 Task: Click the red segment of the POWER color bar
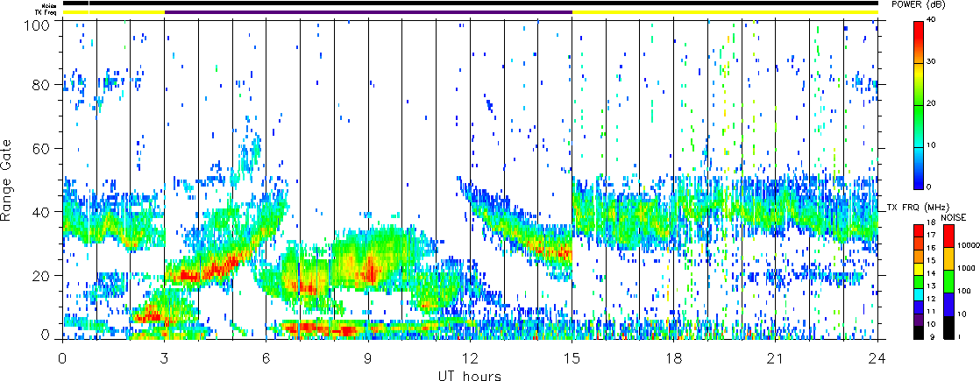click(919, 42)
